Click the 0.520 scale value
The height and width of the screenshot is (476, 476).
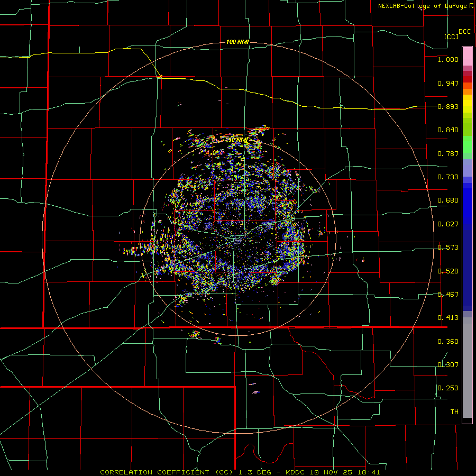tap(448, 271)
